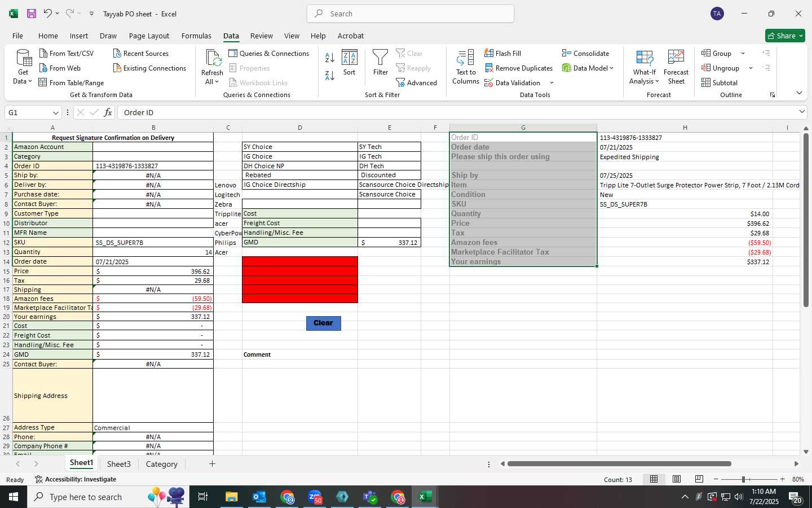Switch to Page Break Preview view
The width and height of the screenshot is (812, 508).
pos(699,479)
